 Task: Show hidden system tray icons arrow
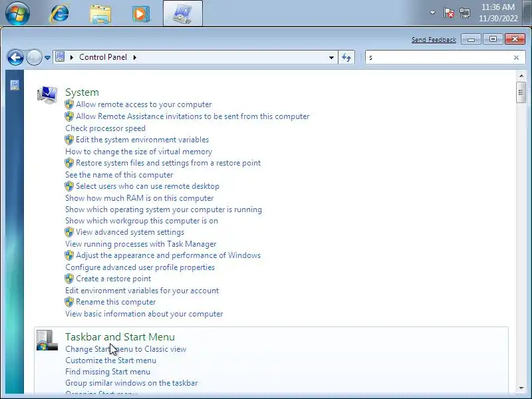point(432,13)
